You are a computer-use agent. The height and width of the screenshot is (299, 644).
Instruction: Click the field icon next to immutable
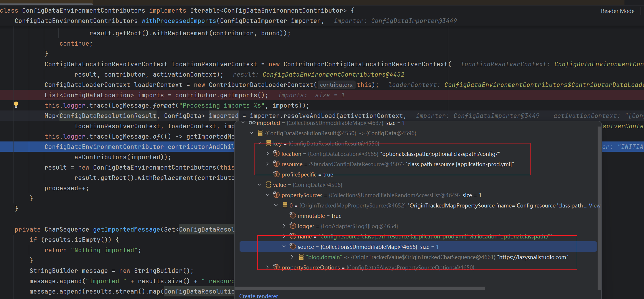click(x=293, y=215)
